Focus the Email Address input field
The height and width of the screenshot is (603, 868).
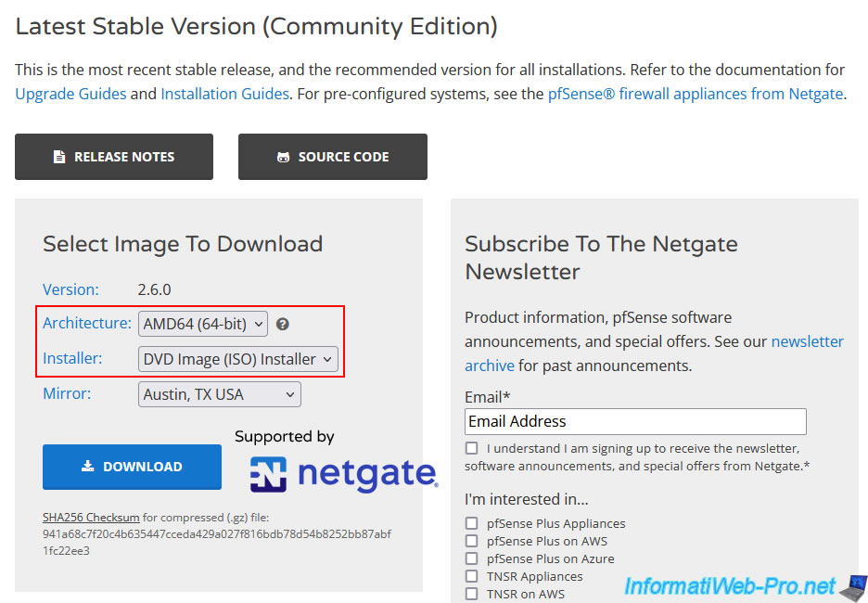(x=635, y=421)
